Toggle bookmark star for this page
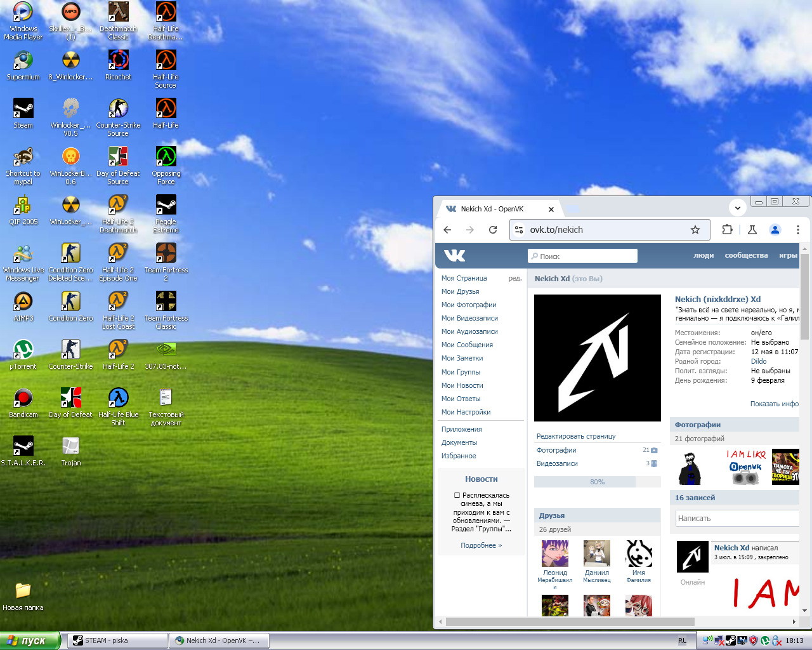 tap(695, 230)
